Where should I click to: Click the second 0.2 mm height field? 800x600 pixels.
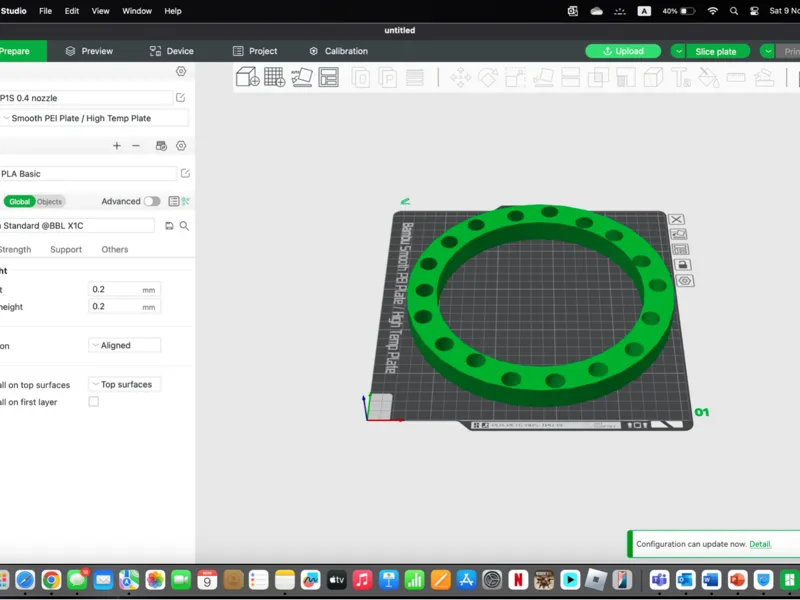124,307
